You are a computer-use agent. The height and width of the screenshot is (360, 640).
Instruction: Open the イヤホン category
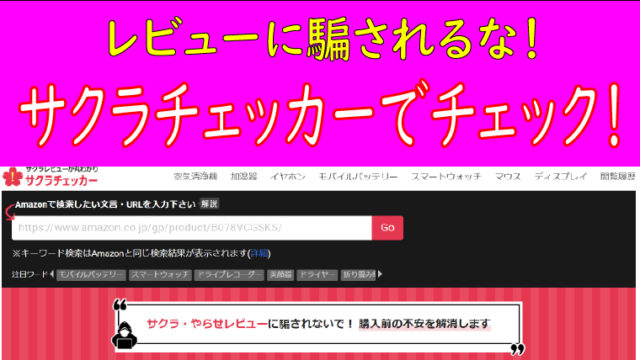click(x=288, y=176)
